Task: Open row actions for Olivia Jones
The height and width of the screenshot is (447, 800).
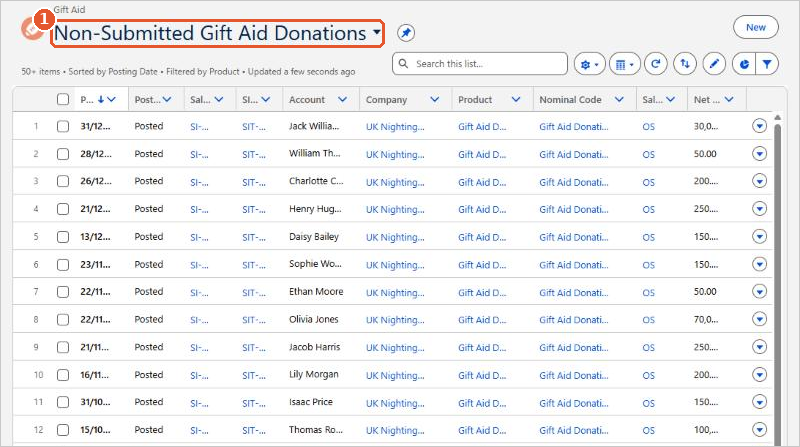Action: [x=759, y=319]
